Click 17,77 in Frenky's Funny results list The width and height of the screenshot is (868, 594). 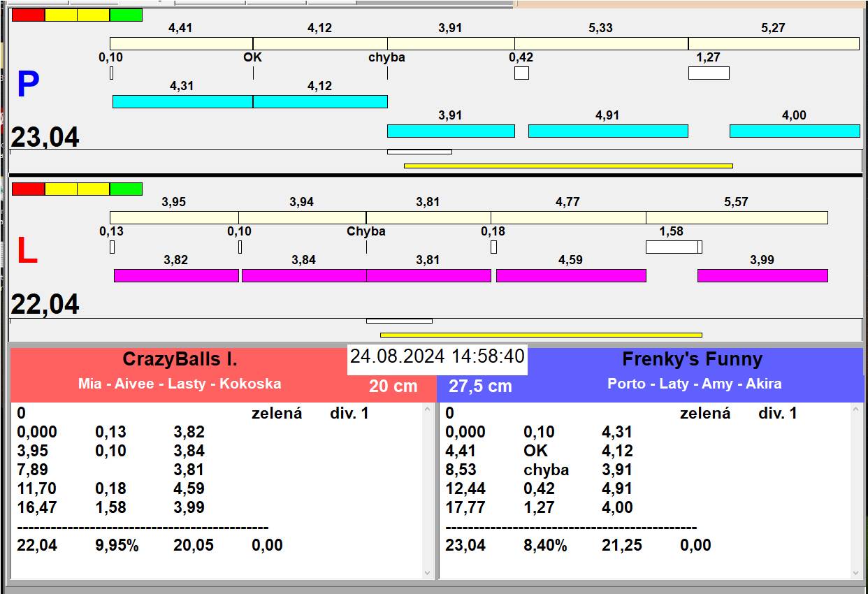coord(465,507)
